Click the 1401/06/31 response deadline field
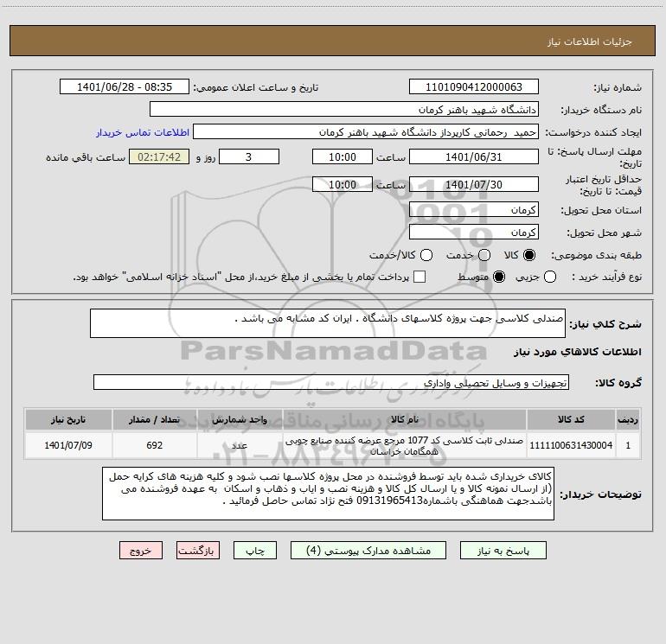 click(474, 157)
